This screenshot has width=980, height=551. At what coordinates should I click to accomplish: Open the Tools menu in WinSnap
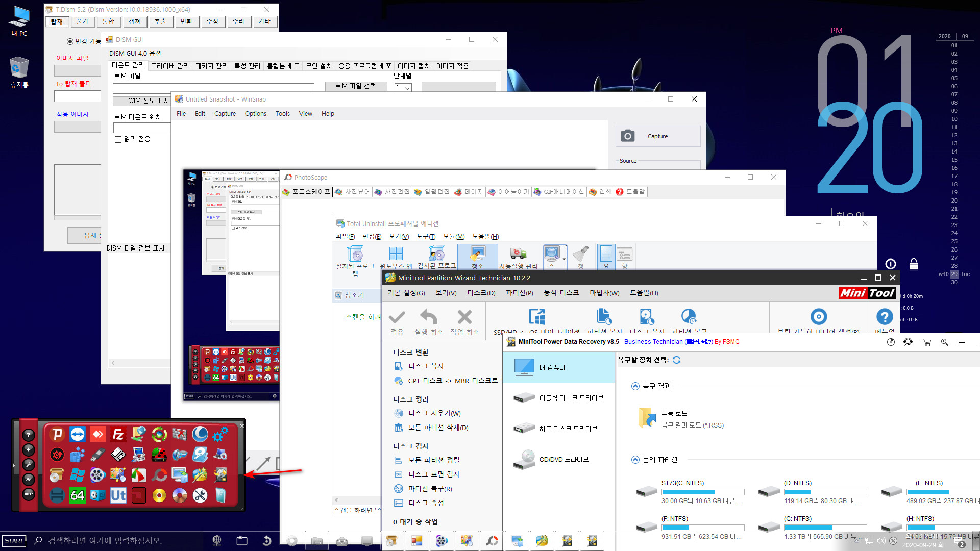pyautogui.click(x=282, y=114)
